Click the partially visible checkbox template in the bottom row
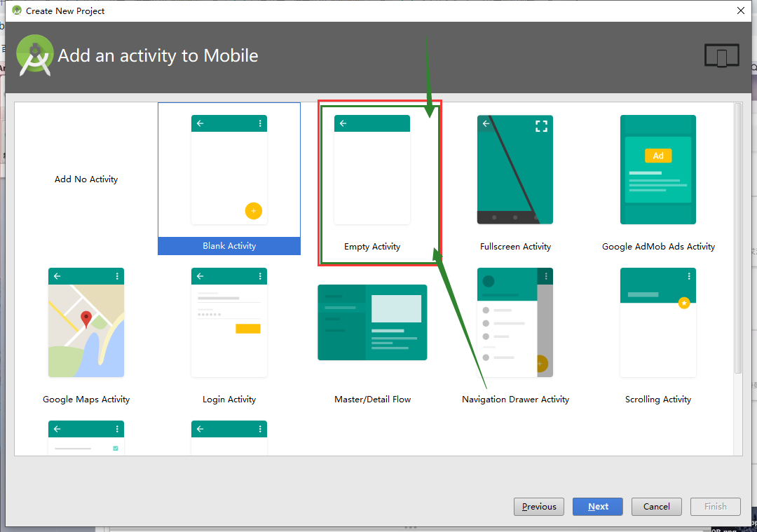 (86, 438)
